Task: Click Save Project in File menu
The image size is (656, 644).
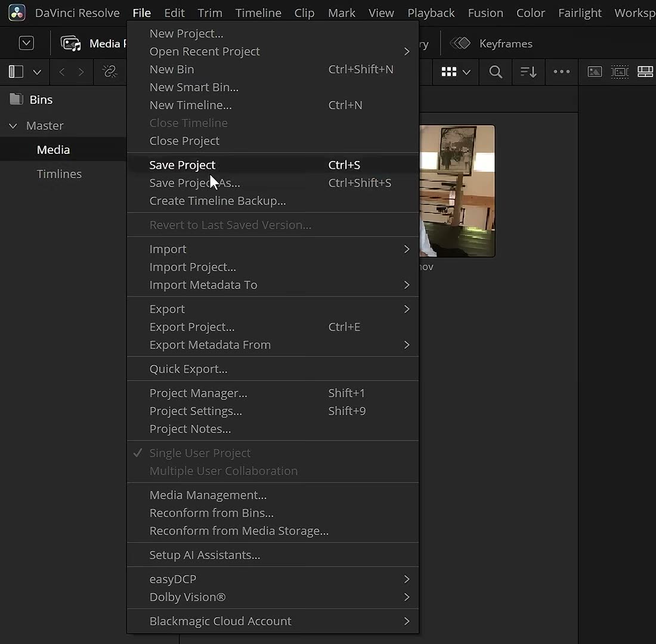Action: pos(273,165)
